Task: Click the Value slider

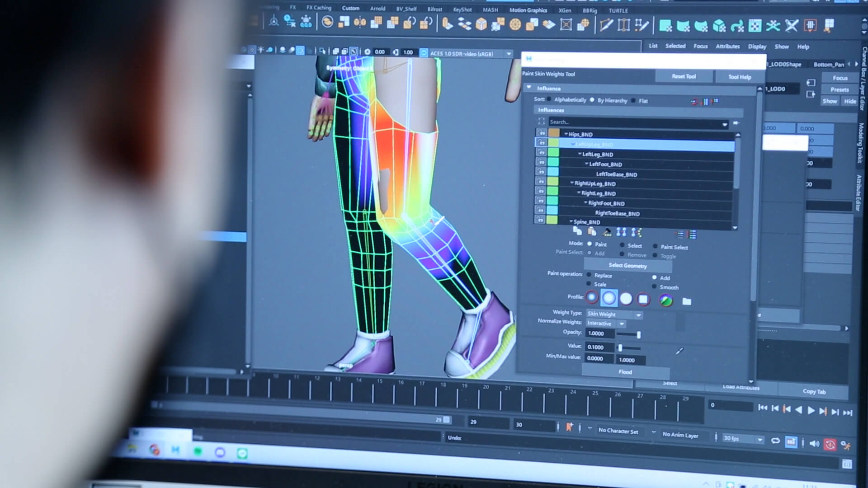Action: (629, 348)
